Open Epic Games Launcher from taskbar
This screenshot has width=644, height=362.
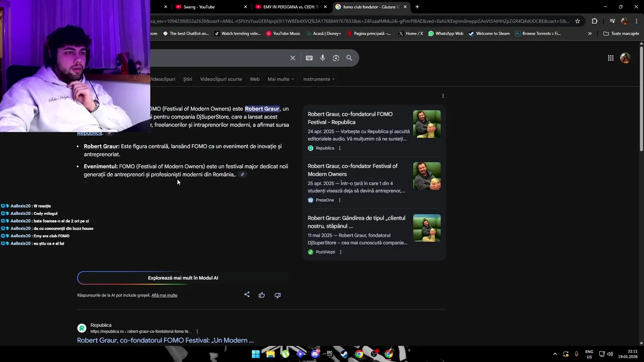tap(330, 354)
